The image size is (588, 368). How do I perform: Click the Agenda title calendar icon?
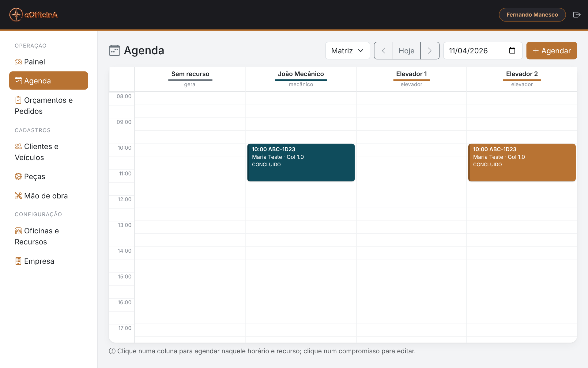(115, 50)
